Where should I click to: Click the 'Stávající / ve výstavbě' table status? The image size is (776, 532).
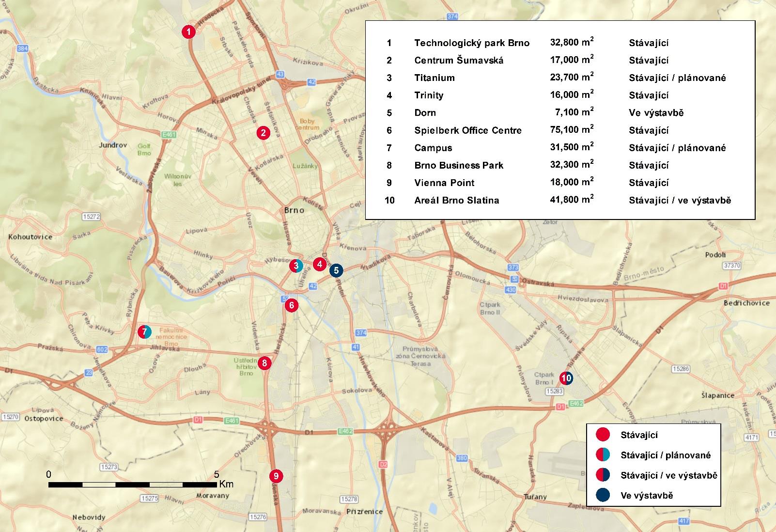click(680, 200)
